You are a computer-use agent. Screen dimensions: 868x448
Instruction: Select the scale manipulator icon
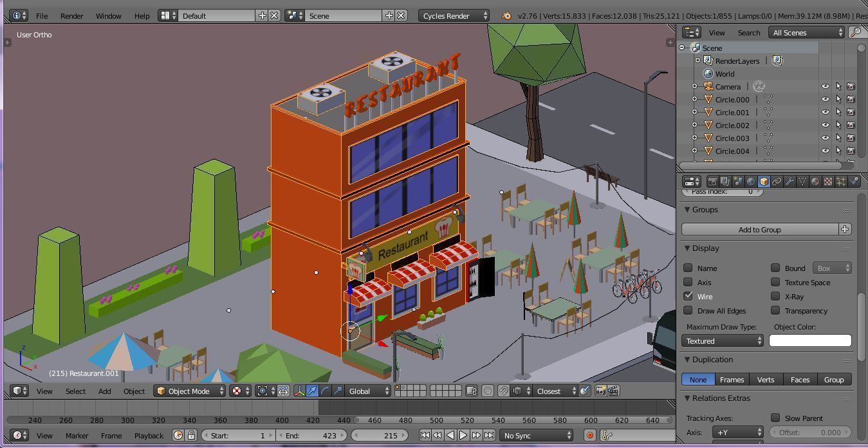click(x=338, y=391)
